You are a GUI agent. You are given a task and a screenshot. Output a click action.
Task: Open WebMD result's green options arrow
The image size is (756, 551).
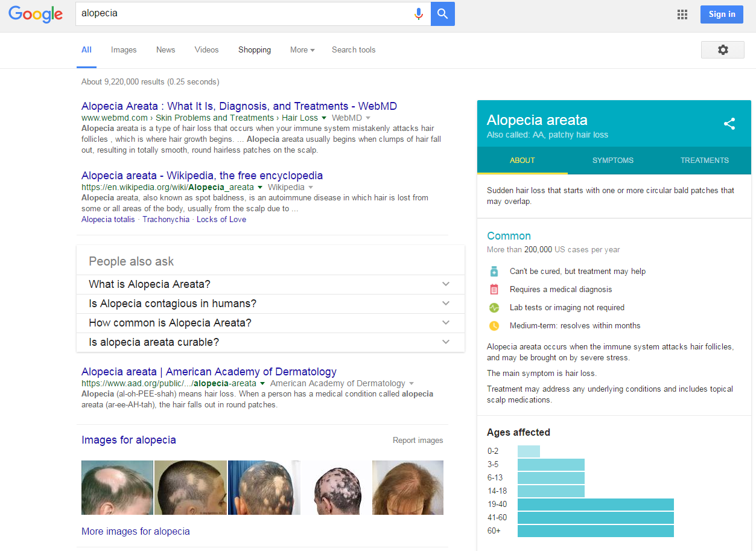[x=324, y=118]
